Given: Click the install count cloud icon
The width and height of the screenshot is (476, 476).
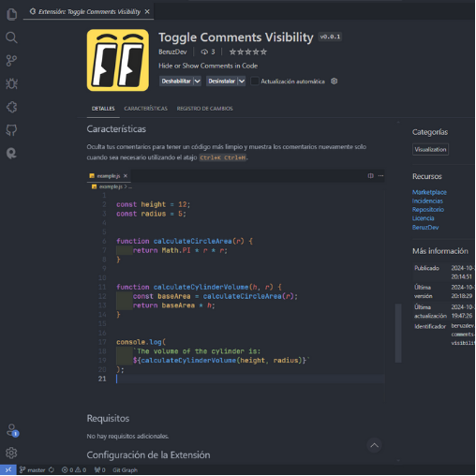Looking at the screenshot, I should click(x=204, y=52).
